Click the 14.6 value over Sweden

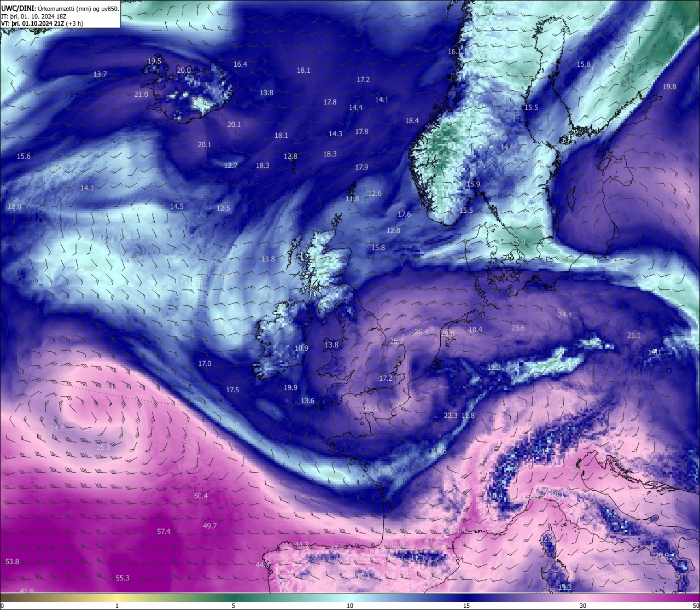[x=507, y=147]
